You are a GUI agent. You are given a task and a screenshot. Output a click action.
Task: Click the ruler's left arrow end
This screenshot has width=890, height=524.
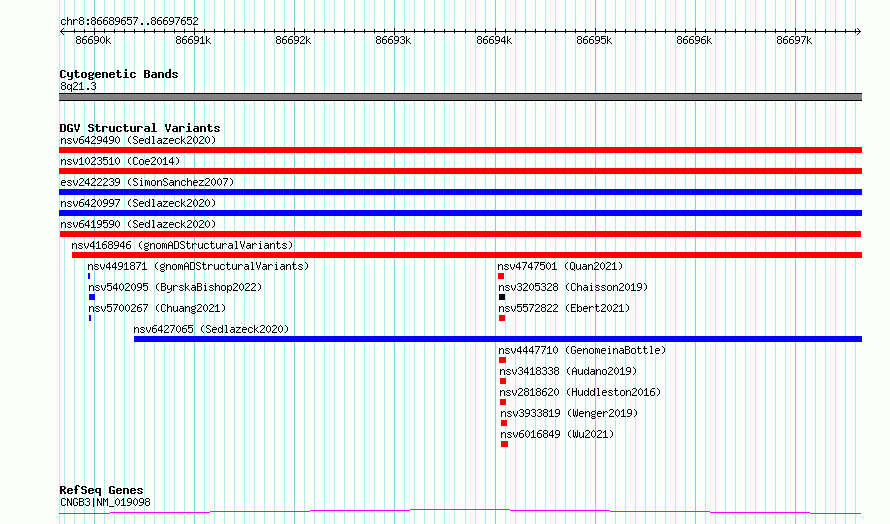point(62,32)
